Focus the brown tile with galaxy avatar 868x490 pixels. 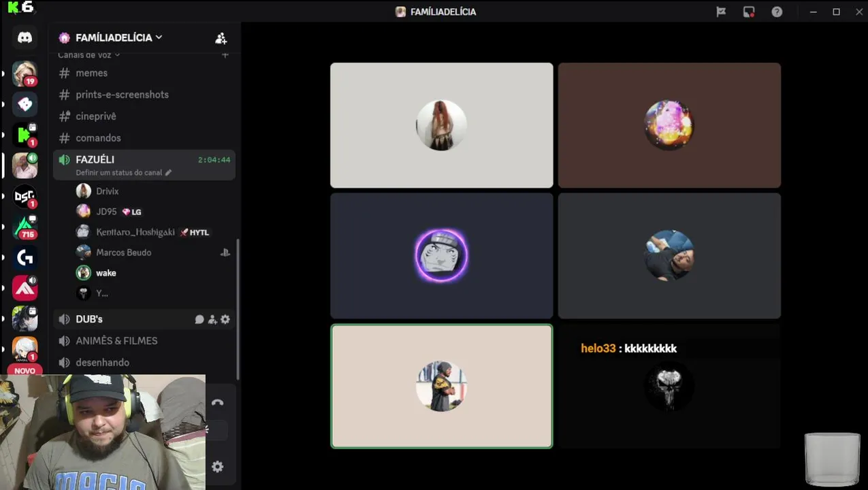coord(669,125)
